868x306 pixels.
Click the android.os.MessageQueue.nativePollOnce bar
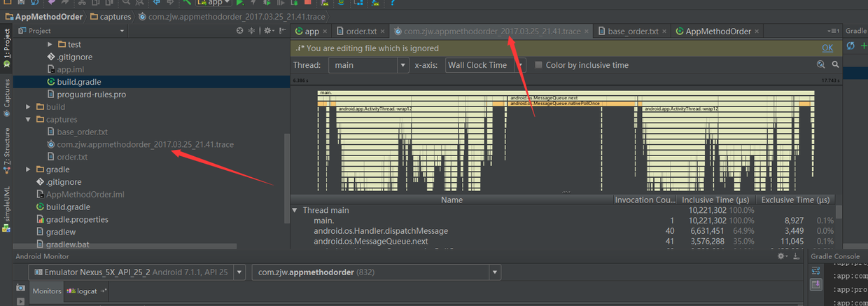point(570,104)
